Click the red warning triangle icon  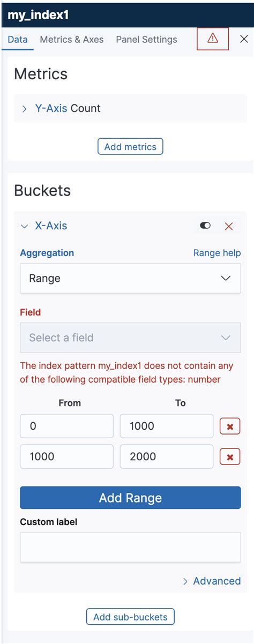click(213, 39)
